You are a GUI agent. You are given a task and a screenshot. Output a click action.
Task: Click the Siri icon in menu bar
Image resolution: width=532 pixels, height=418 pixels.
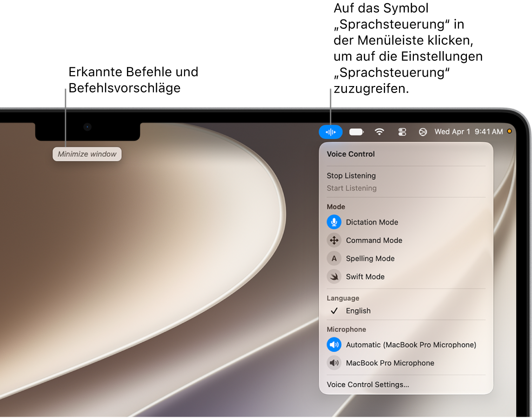(423, 132)
